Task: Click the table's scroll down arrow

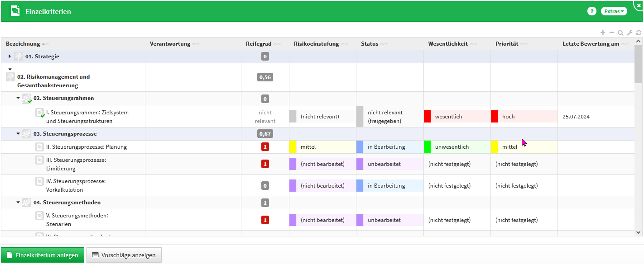Action: [639, 232]
